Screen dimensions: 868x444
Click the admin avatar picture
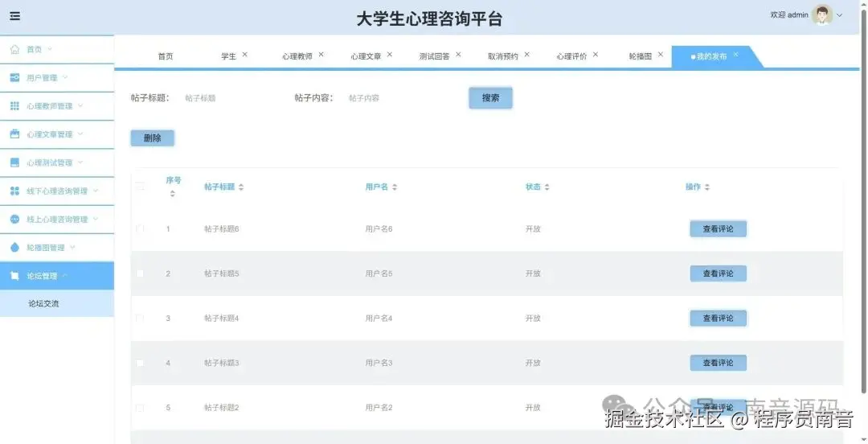pyautogui.click(x=822, y=15)
